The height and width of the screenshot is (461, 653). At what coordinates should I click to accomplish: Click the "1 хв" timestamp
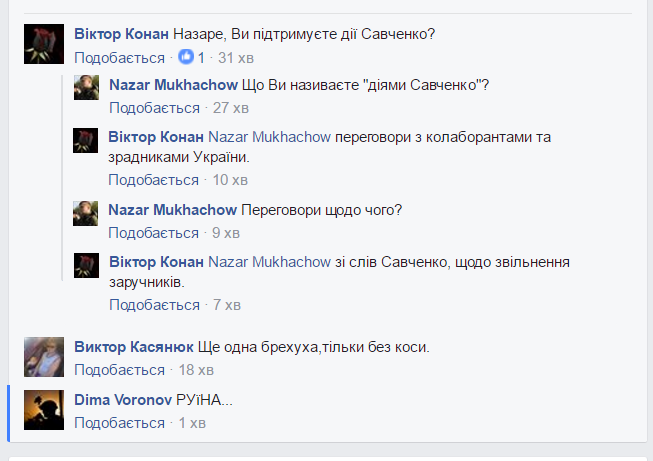192,423
